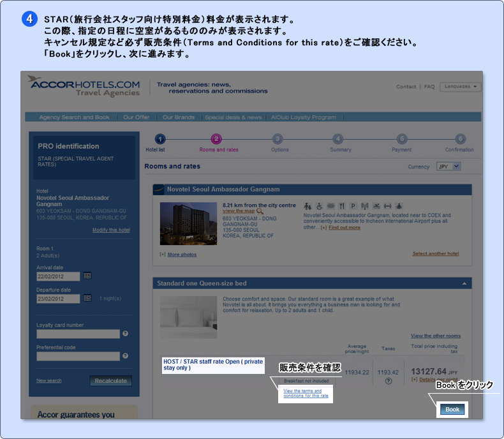The width and height of the screenshot is (504, 439).
Task: Click the AccorHotels.com logo
Action: (x=85, y=86)
